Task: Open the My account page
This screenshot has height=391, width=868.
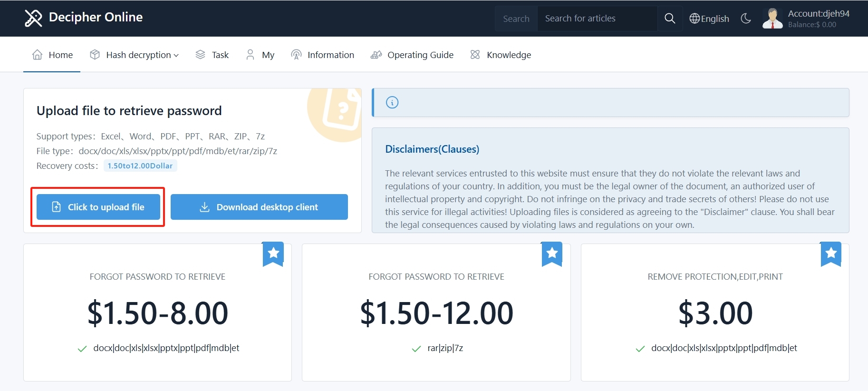Action: pos(260,55)
